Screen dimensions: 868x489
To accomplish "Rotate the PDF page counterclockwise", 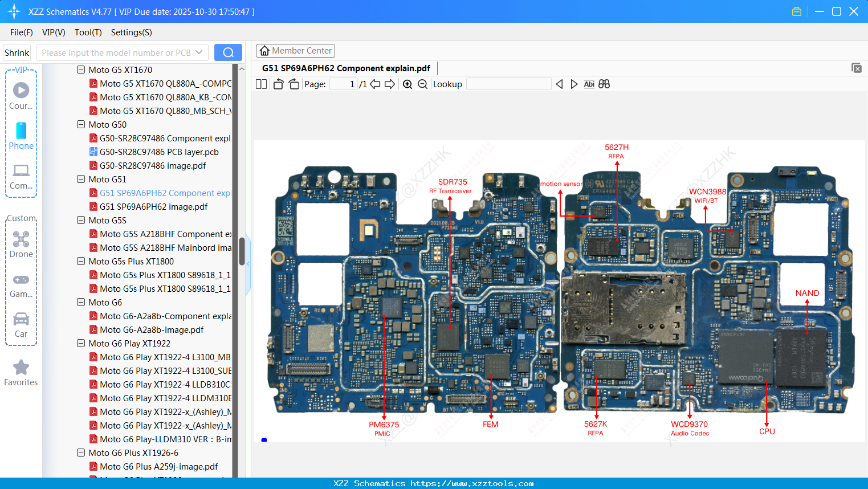I will tap(278, 84).
